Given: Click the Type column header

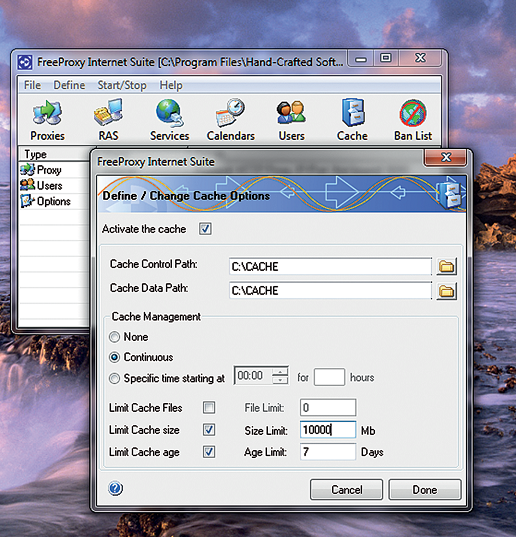Looking at the screenshot, I should [x=54, y=154].
